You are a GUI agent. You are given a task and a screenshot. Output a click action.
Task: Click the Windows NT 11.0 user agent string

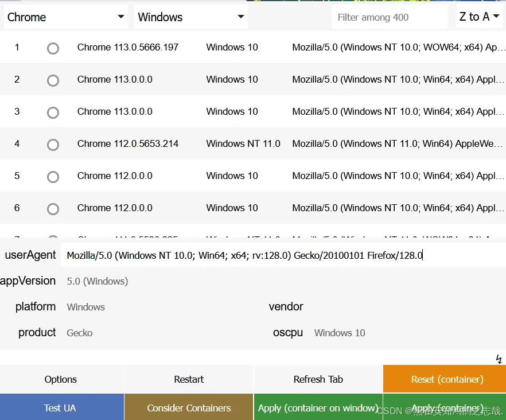coord(398,143)
